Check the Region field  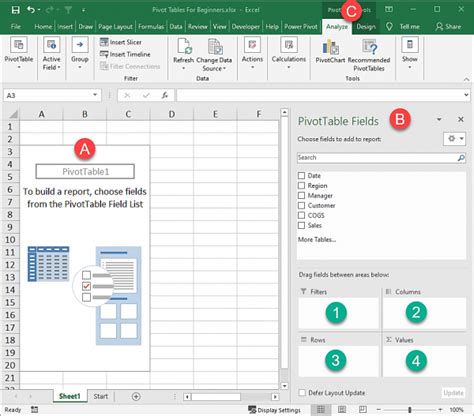click(x=301, y=185)
